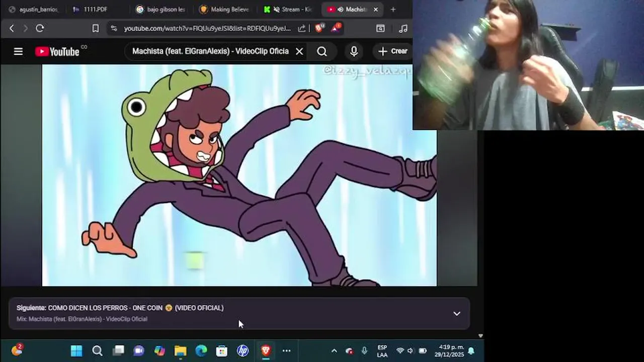The image size is (644, 362).
Task: Open Brave Rewards triangle icon
Action: coord(336,29)
